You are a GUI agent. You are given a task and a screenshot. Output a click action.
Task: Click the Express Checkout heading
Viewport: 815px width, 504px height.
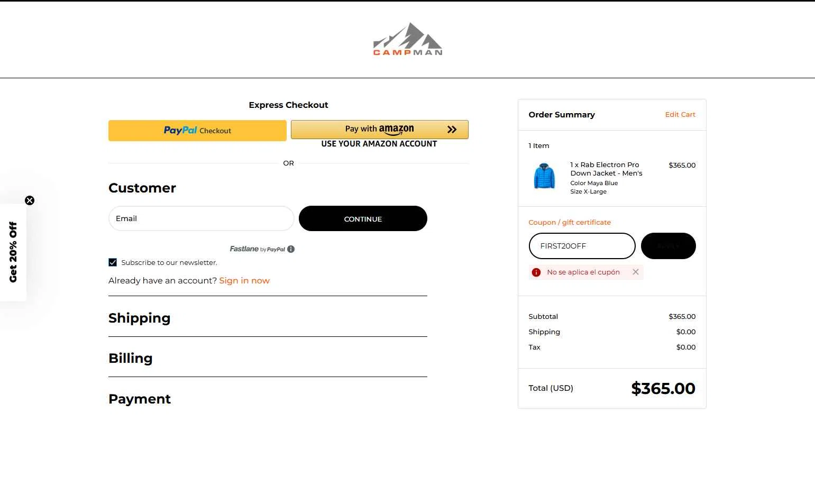click(288, 105)
